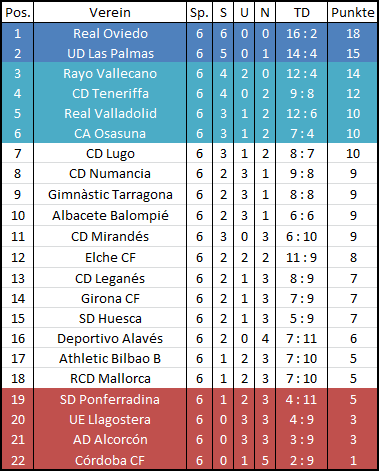Click Real Oviedo's 16 : 2 goal difference
Screen dimensions: 379x471
click(x=301, y=33)
